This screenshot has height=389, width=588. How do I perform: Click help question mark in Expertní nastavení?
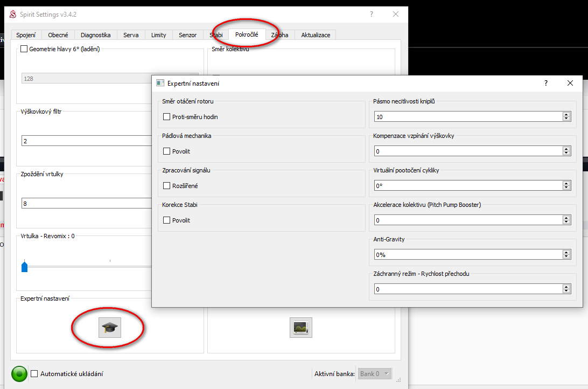(x=545, y=83)
